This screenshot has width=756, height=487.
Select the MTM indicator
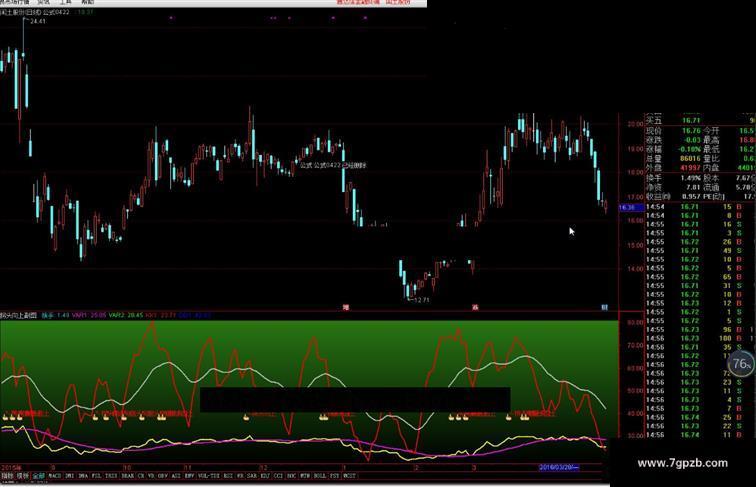tap(305, 476)
